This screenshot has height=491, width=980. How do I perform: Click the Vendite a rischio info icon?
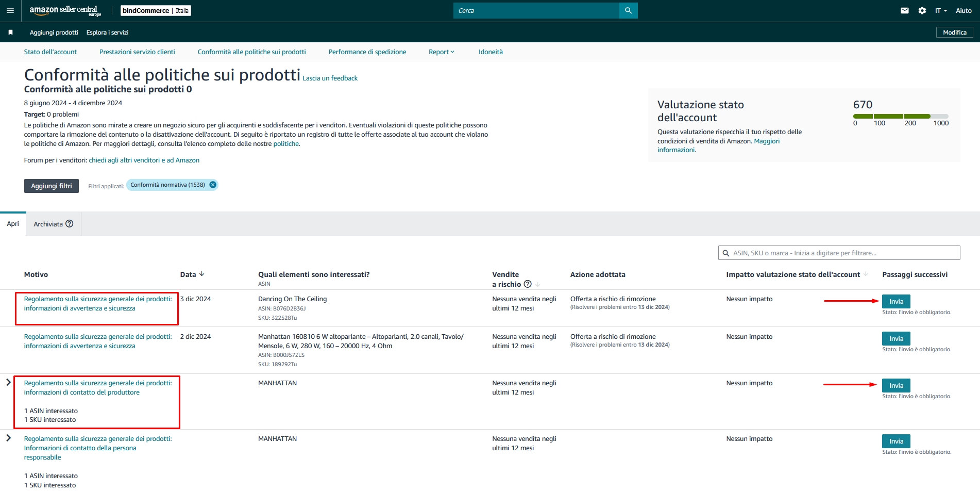(528, 284)
